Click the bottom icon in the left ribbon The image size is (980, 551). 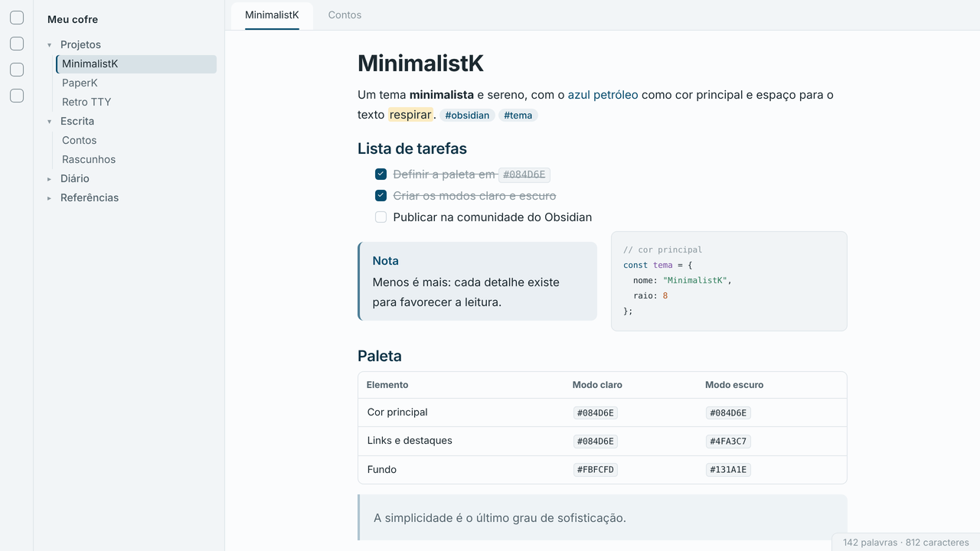pos(17,96)
